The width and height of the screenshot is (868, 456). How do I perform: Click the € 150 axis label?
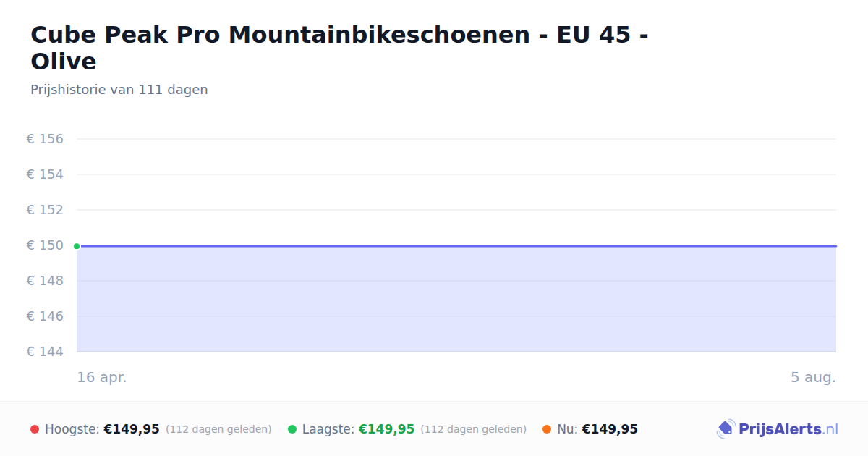[x=45, y=245]
